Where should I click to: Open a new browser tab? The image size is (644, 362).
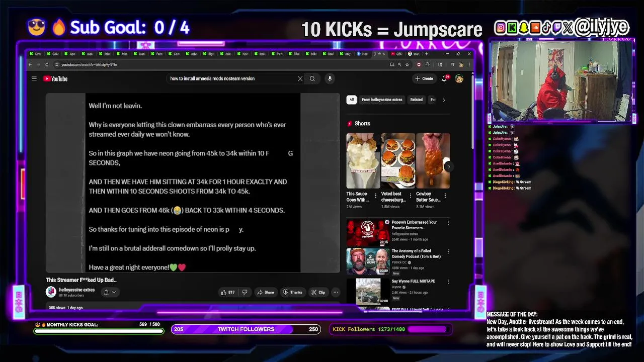coord(427,54)
